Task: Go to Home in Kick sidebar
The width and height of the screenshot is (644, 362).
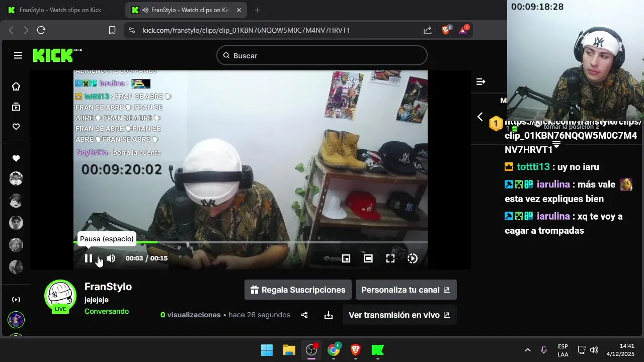Action: pos(16,86)
